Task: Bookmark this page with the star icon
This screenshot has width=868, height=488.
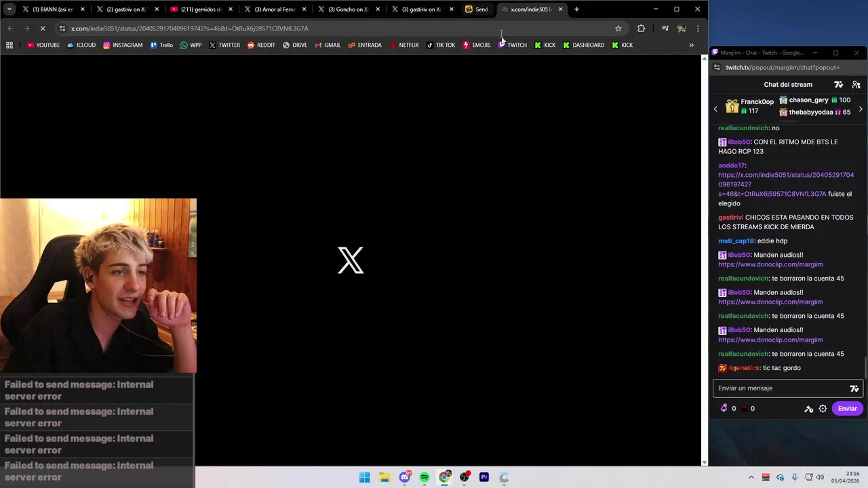Action: pos(618,28)
